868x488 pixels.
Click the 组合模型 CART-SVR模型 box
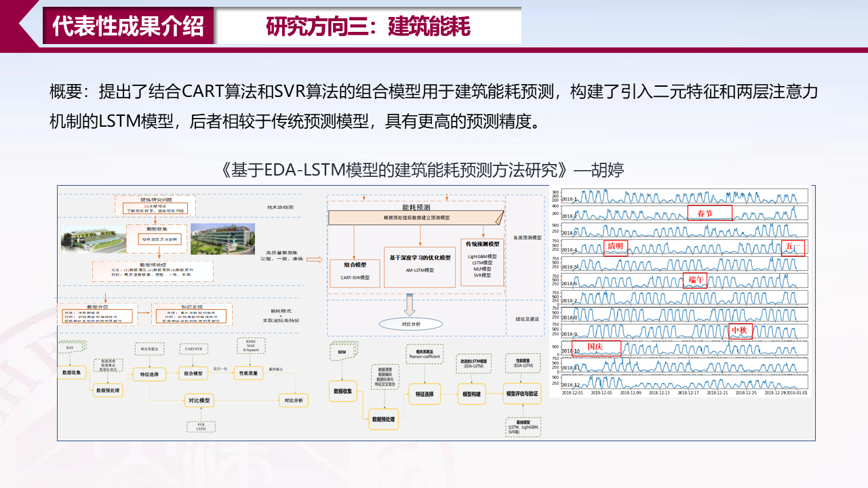355,272
